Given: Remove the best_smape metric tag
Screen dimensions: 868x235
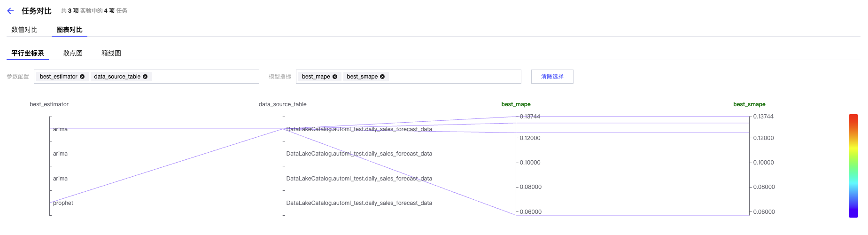Looking at the screenshot, I should (382, 77).
